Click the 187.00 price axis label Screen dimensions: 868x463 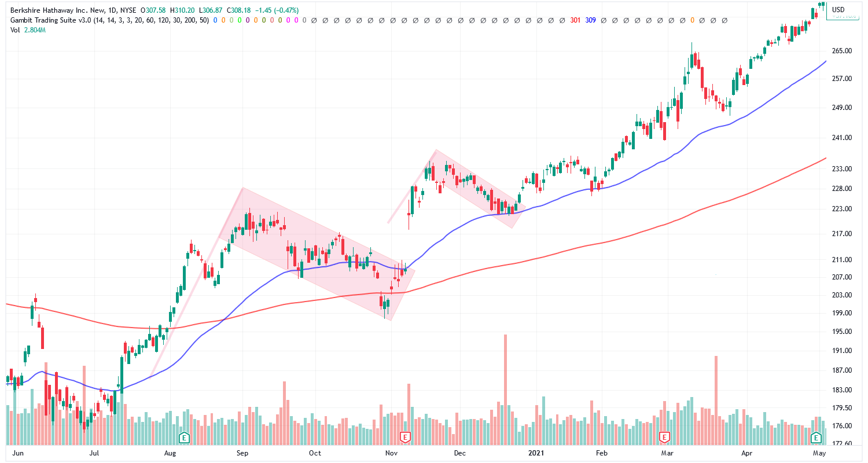click(841, 370)
